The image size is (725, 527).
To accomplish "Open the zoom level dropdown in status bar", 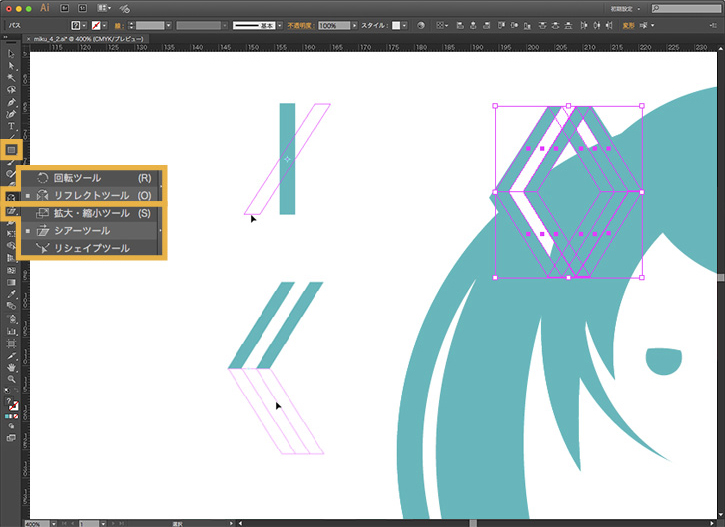I will [54, 524].
